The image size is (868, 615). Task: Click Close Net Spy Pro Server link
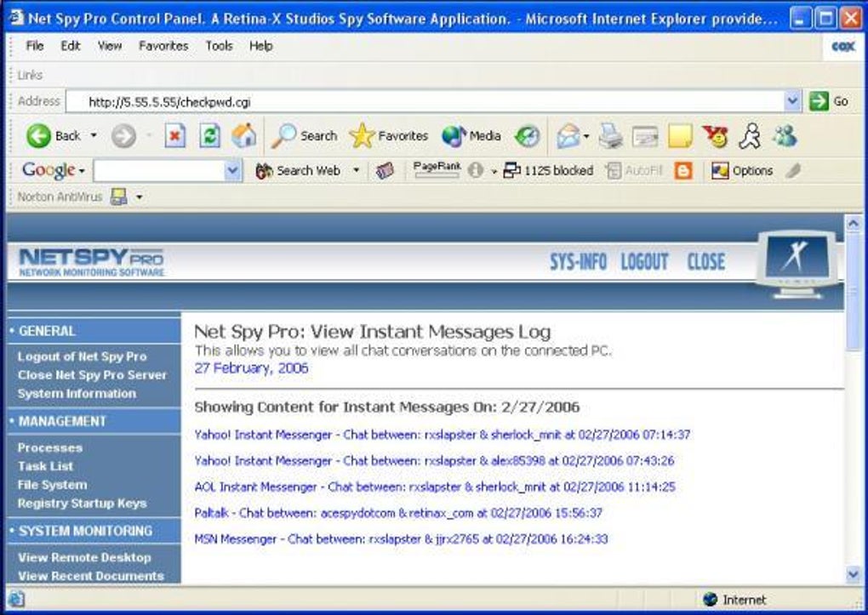tap(92, 375)
